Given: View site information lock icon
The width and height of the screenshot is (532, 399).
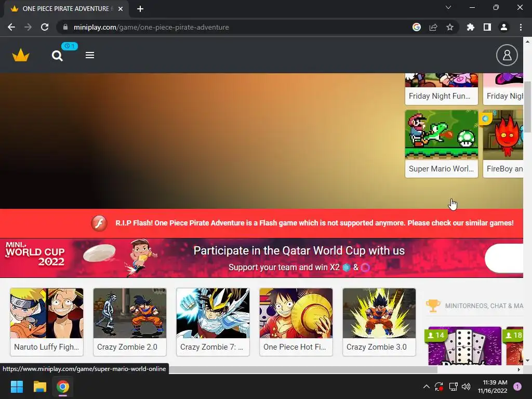Looking at the screenshot, I should (65, 27).
